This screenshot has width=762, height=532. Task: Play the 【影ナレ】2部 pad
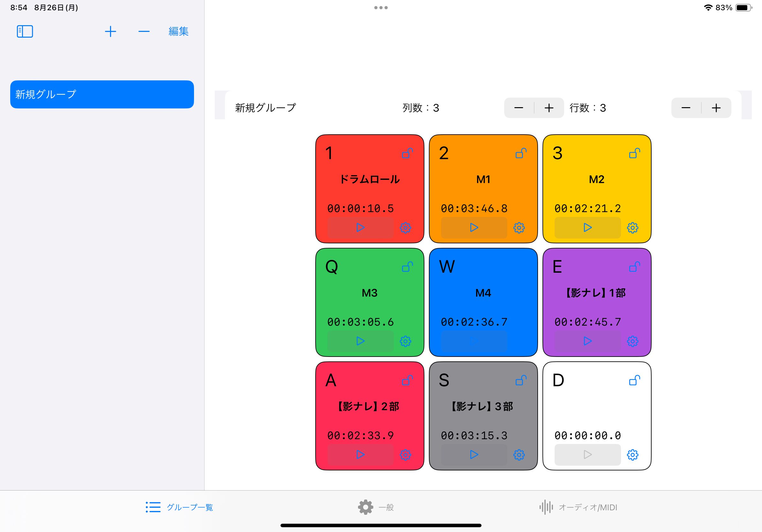361,454
